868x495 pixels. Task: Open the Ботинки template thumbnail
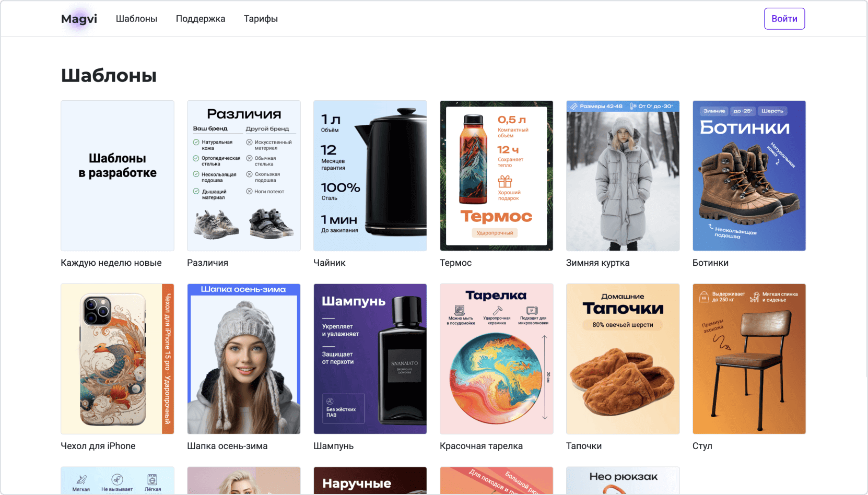pos(749,176)
